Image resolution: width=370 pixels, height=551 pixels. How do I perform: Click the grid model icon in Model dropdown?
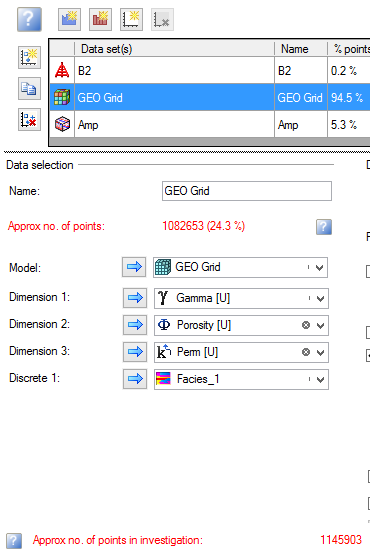163,267
